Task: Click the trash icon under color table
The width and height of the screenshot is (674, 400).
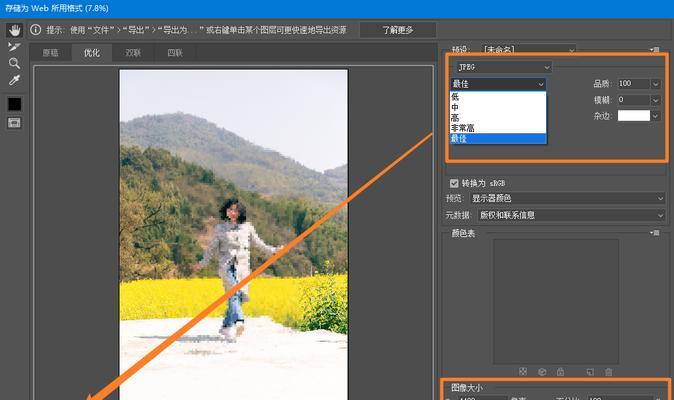Action: 610,371
